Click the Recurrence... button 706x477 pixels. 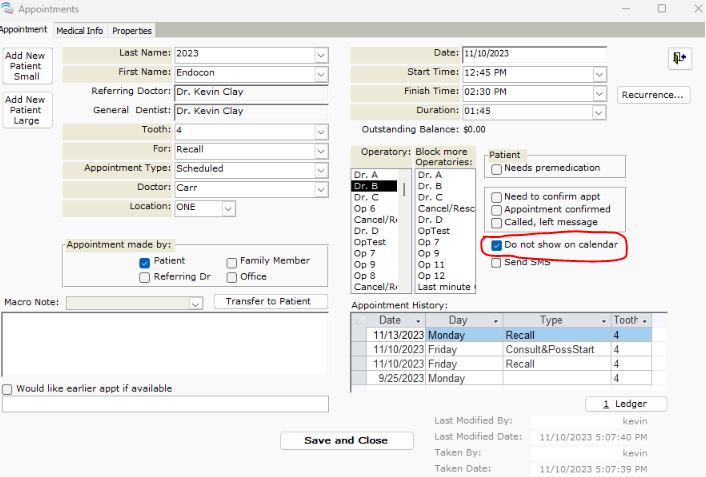(x=653, y=95)
